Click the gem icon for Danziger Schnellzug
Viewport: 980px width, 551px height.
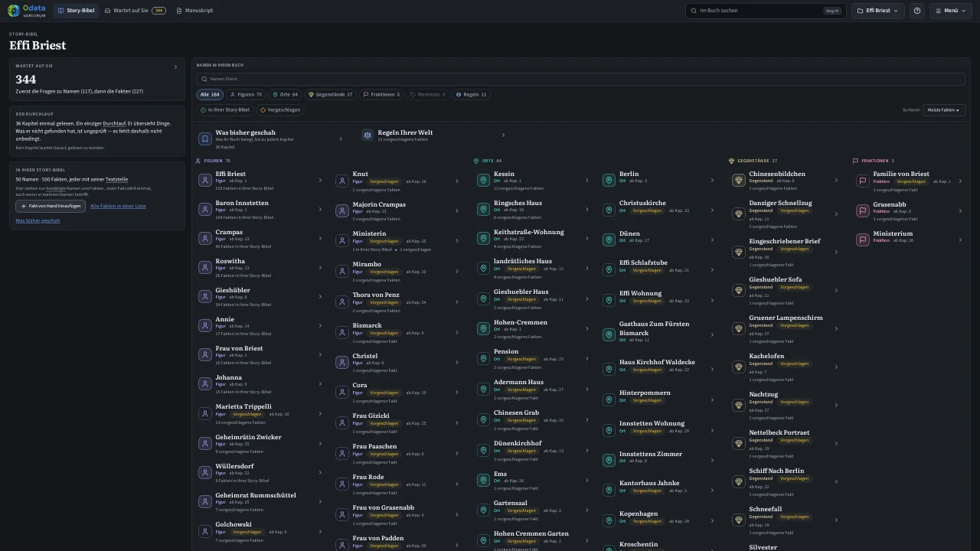click(739, 214)
